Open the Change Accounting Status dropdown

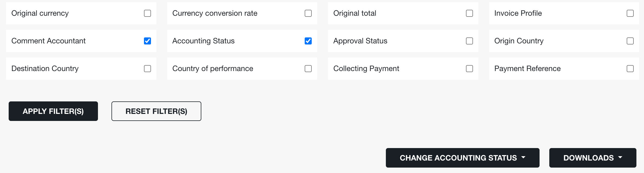(463, 158)
